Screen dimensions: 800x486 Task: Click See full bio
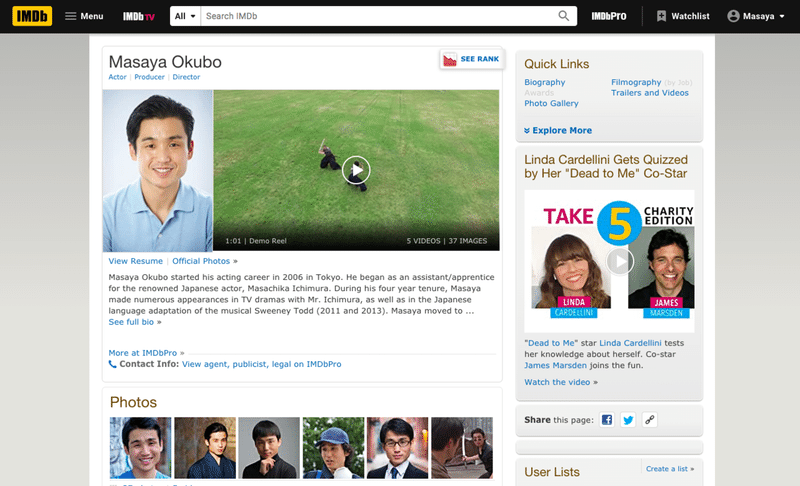131,322
